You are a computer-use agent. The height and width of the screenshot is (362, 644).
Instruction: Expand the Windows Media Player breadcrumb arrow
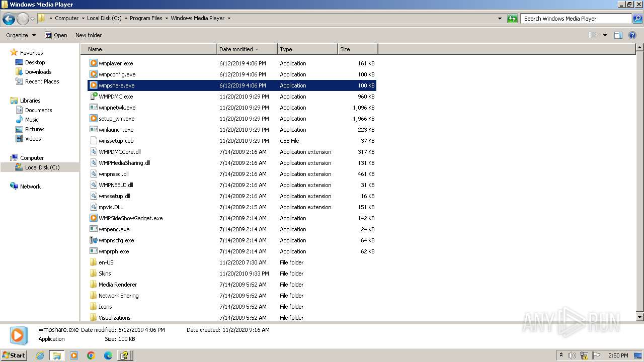coord(229,19)
